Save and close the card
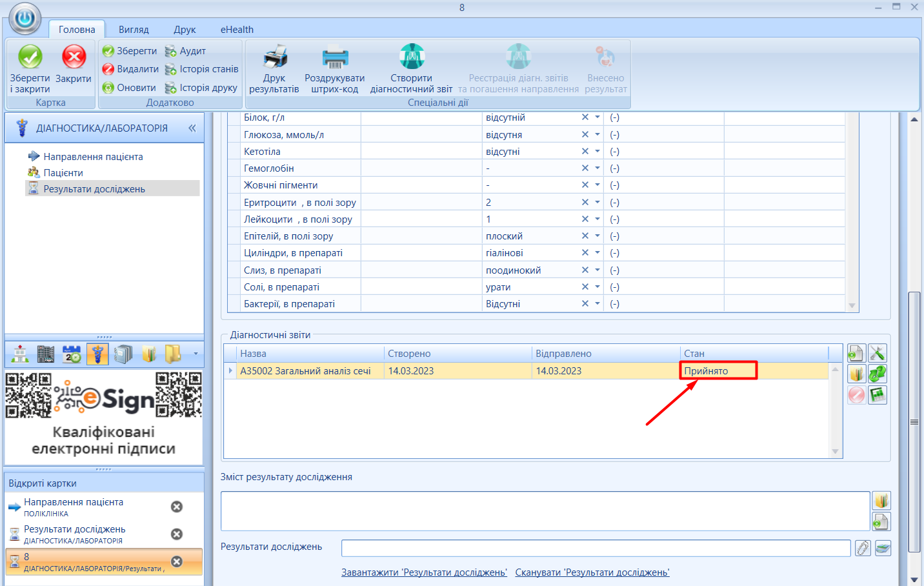This screenshot has width=924, height=586. coord(30,69)
